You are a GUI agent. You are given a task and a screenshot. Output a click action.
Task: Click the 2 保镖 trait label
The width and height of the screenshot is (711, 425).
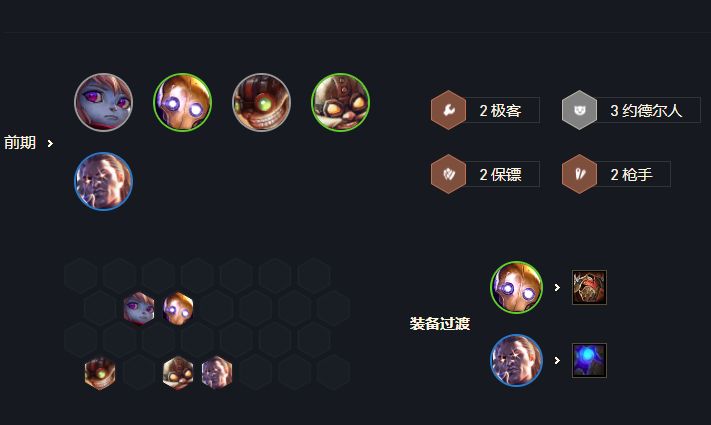(500, 174)
